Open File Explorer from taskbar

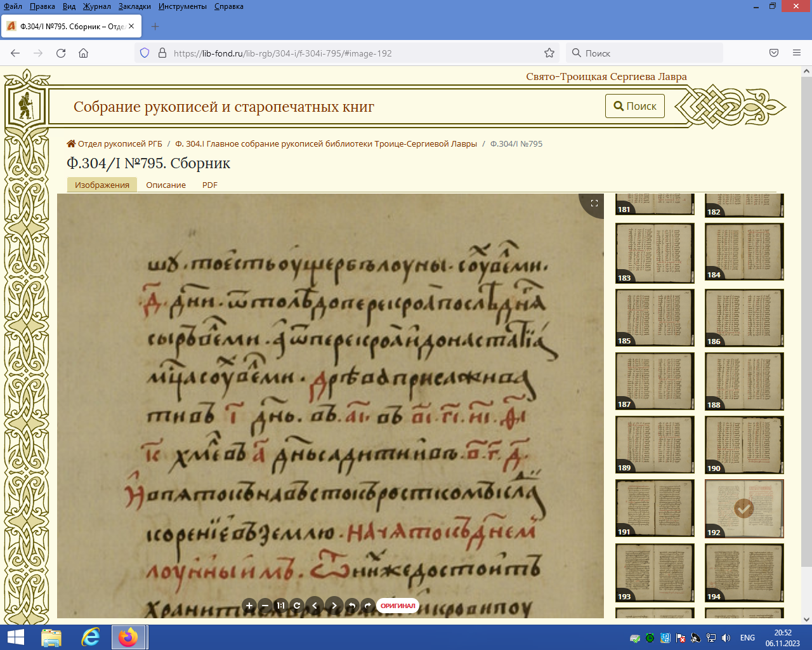[51, 637]
